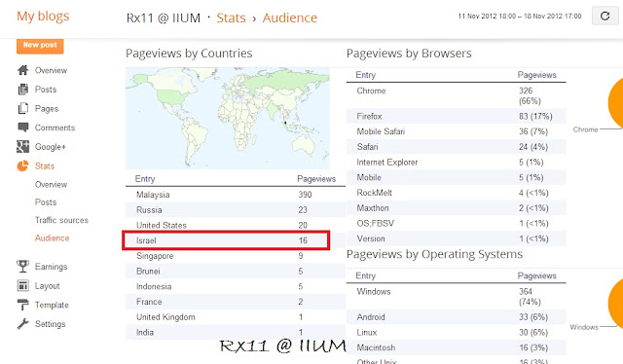
Task: Open main Posts menu item
Action: pyautogui.click(x=46, y=90)
